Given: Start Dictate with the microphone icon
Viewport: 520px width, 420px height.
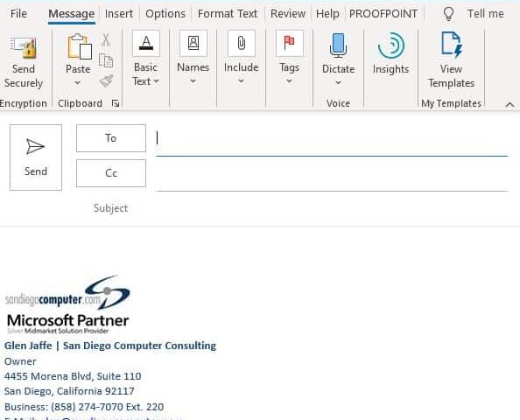Looking at the screenshot, I should click(338, 45).
